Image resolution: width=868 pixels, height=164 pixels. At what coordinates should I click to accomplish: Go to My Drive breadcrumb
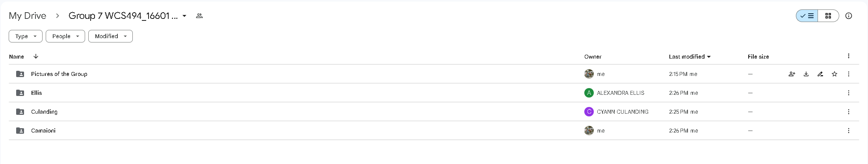[28, 16]
